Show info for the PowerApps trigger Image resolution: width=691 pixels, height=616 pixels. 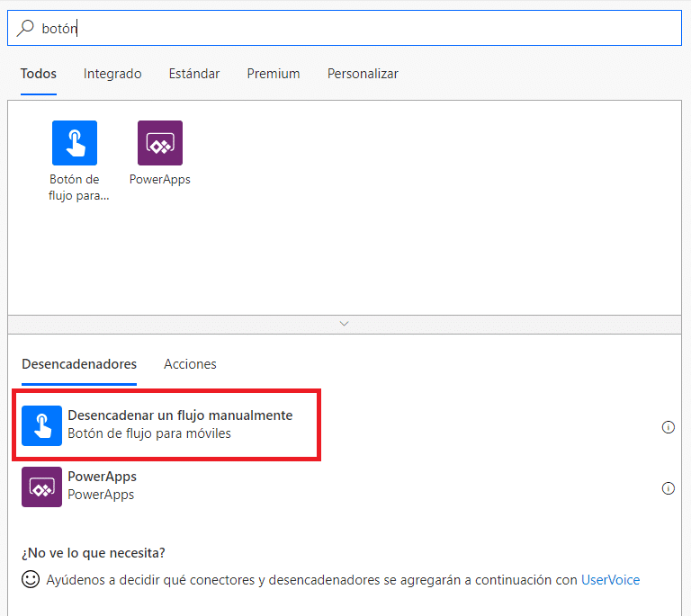pyautogui.click(x=669, y=488)
